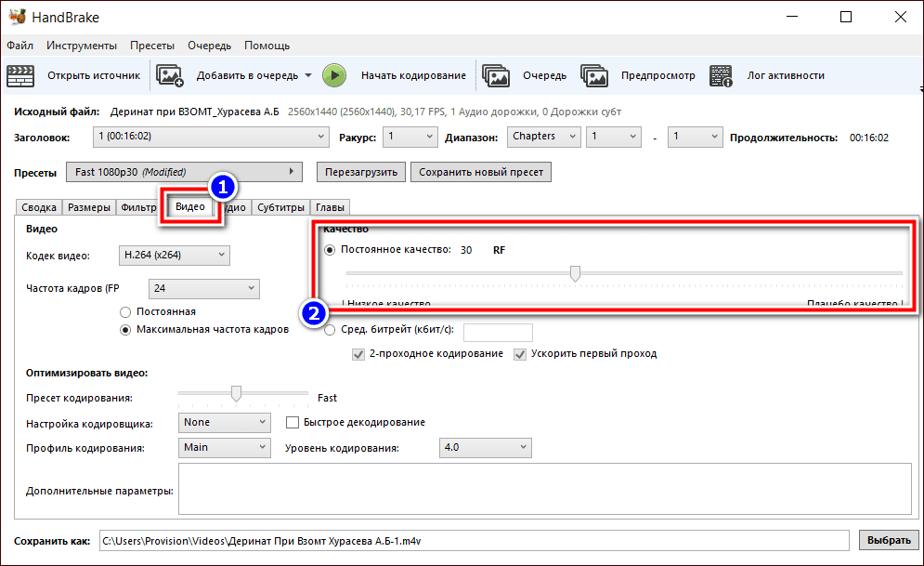Click Начать кодирование label
The width and height of the screenshot is (924, 566).
[413, 75]
